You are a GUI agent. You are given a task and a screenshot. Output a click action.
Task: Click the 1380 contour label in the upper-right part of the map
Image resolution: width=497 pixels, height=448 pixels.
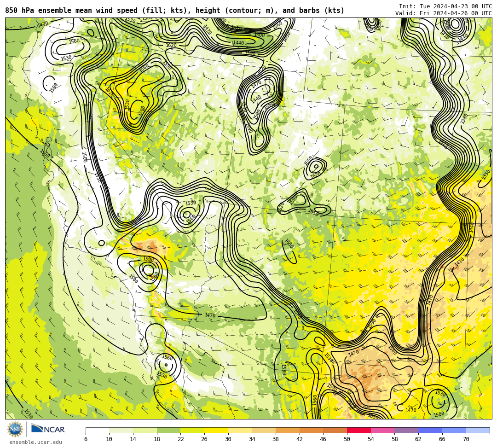(x=464, y=119)
